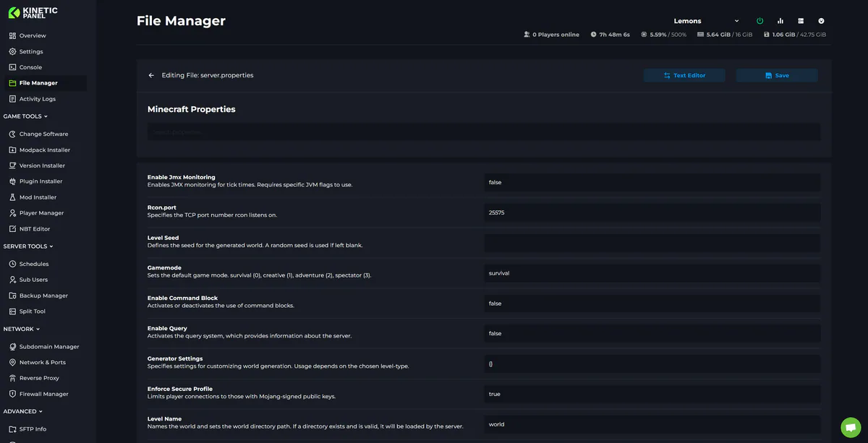Click the NBT Editor icon
868x443 pixels.
point(12,229)
